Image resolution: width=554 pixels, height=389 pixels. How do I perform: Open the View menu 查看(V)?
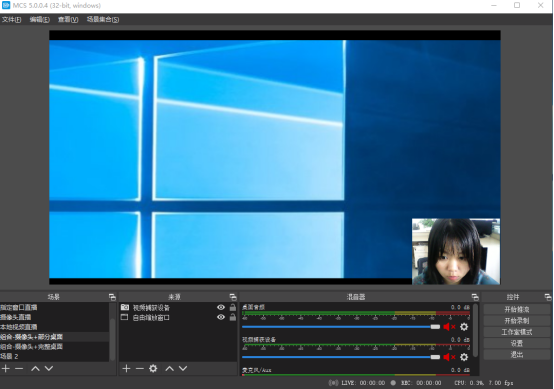pyautogui.click(x=68, y=19)
